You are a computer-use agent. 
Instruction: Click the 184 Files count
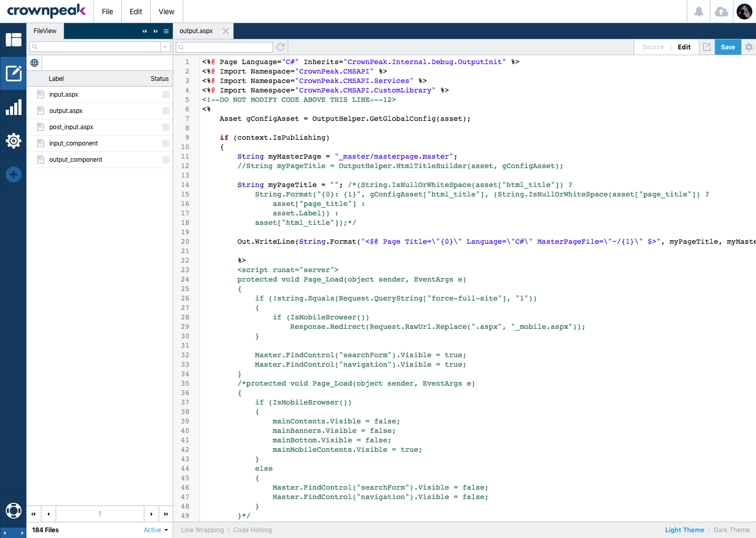click(x=46, y=530)
